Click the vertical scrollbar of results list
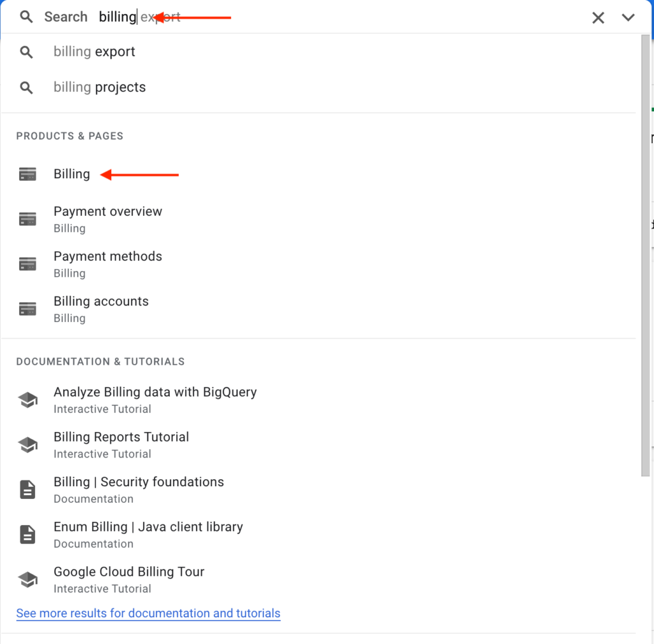654x644 pixels. tap(645, 256)
